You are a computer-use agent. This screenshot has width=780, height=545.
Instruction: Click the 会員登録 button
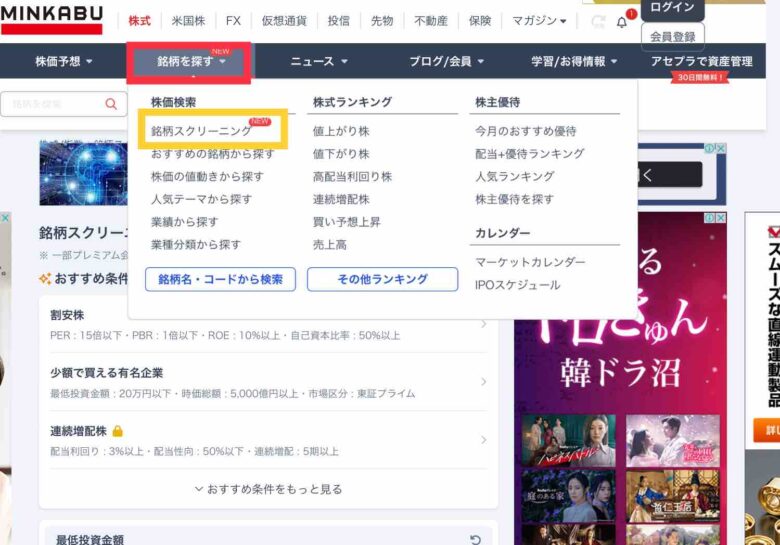673,36
